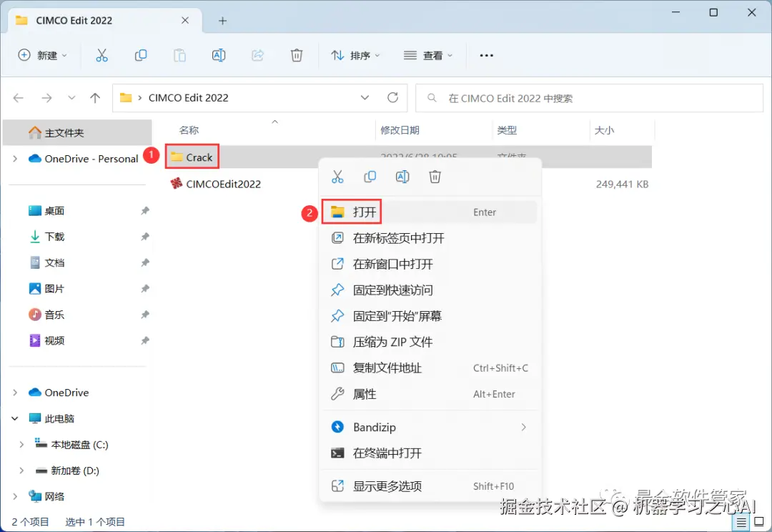Expand the Local Disk (C:) node

pos(21,445)
